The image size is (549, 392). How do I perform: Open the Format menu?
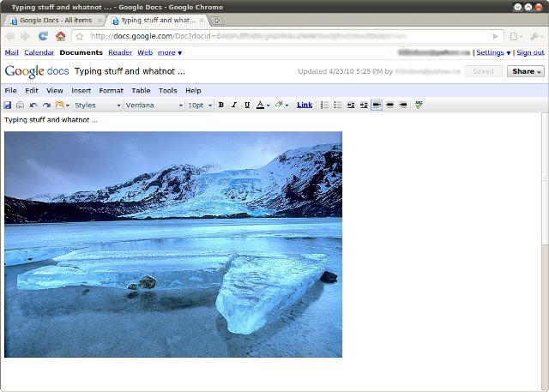click(111, 91)
